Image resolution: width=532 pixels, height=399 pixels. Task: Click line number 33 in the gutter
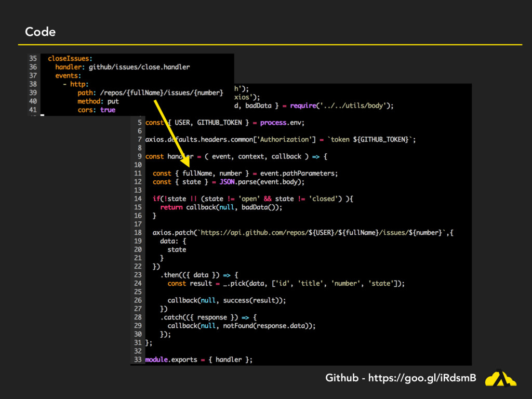click(x=137, y=360)
